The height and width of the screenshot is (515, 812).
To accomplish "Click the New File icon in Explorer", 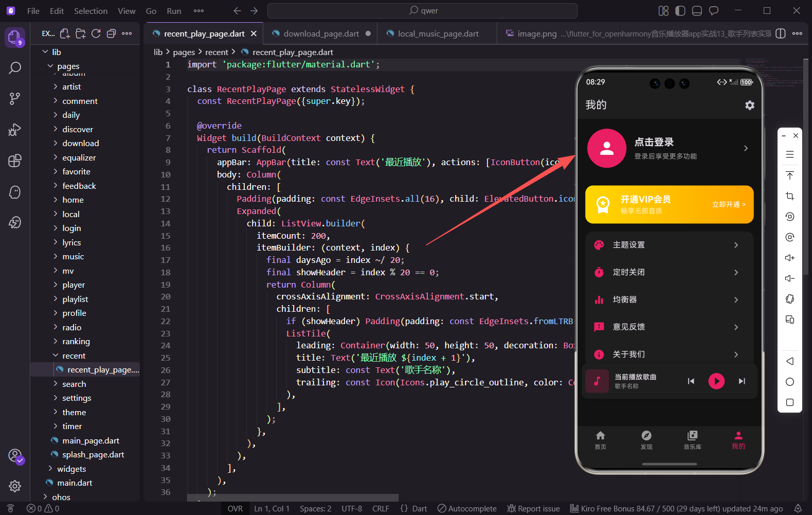I will click(65, 33).
